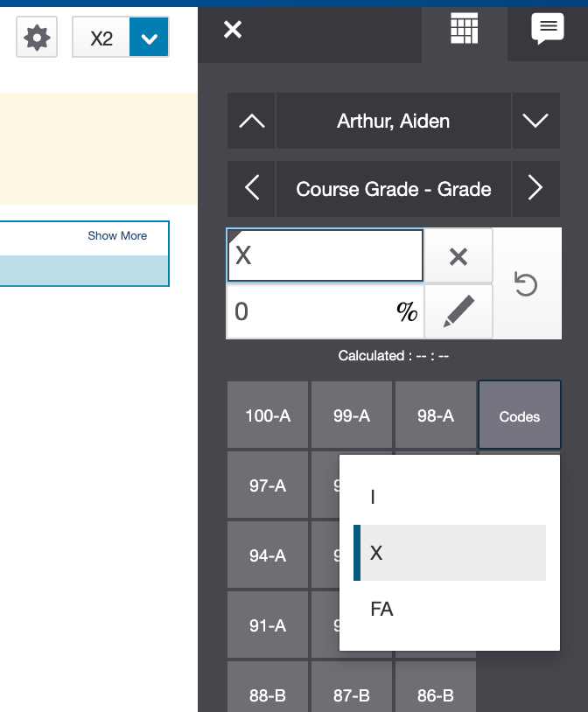Assign the 100-A grade button
Viewport: 588px width, 712px height.
(x=268, y=415)
